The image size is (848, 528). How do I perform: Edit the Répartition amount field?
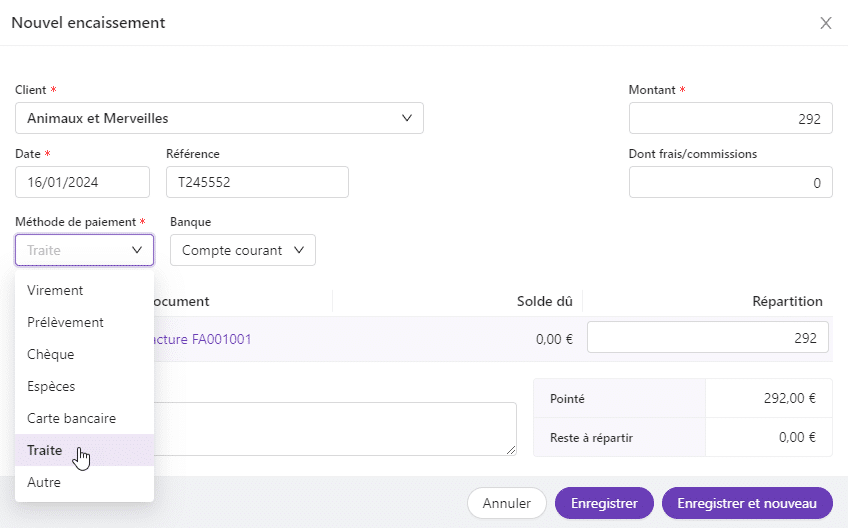pyautogui.click(x=707, y=338)
